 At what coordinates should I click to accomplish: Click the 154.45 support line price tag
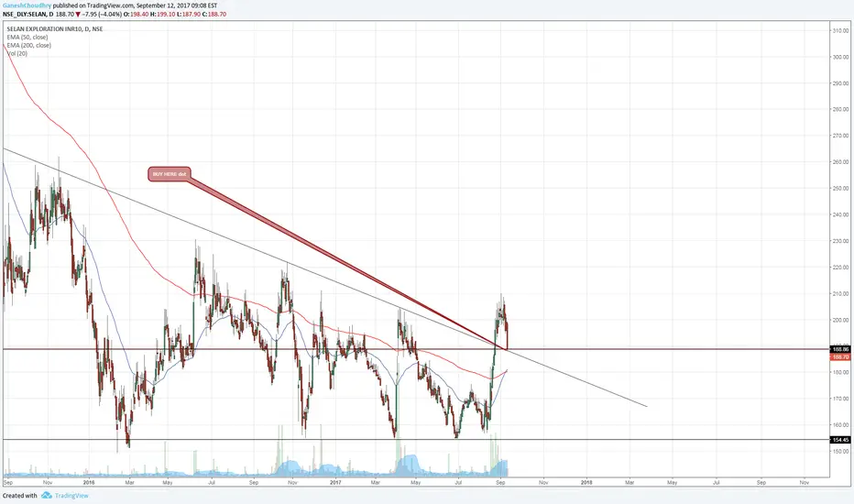841,440
